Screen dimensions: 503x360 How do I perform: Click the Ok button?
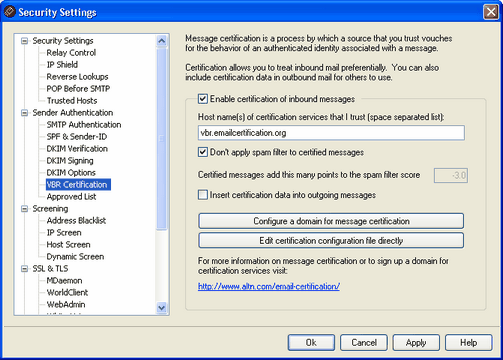(311, 343)
